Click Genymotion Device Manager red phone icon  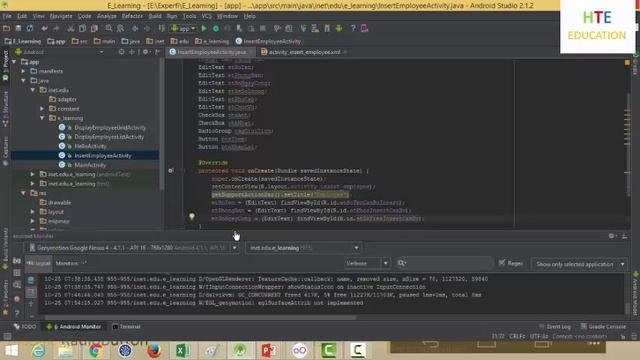[x=364, y=29]
